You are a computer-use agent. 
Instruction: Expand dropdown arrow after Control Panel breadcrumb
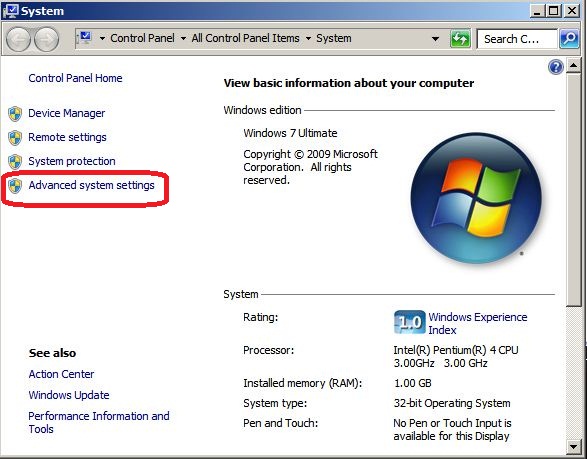point(183,38)
